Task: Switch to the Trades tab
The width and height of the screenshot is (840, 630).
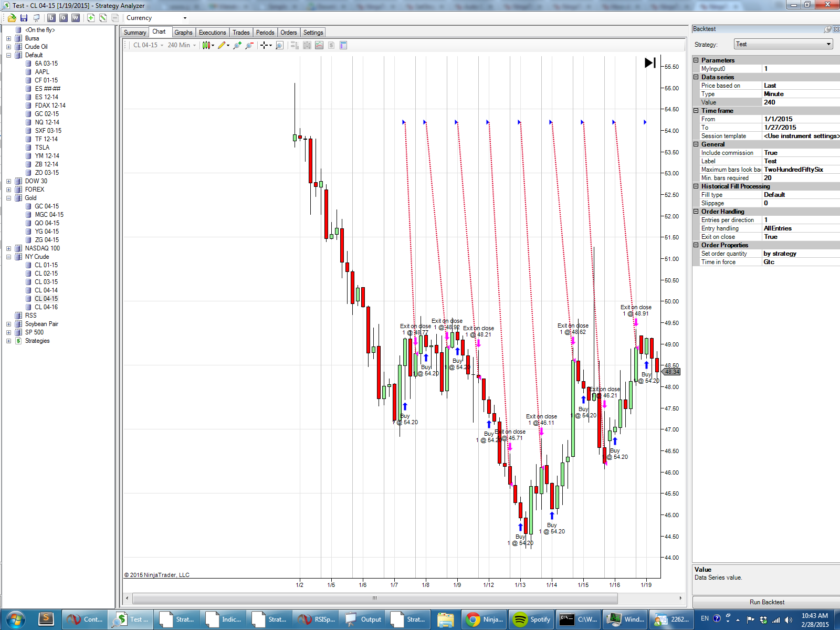Action: tap(241, 33)
